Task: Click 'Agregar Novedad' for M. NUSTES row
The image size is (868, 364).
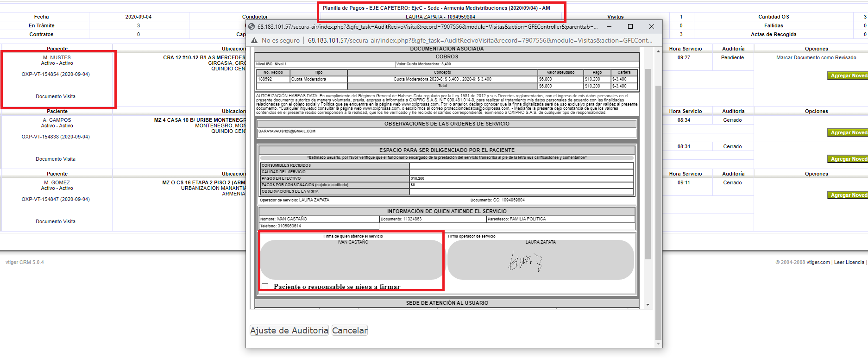Action: point(848,75)
